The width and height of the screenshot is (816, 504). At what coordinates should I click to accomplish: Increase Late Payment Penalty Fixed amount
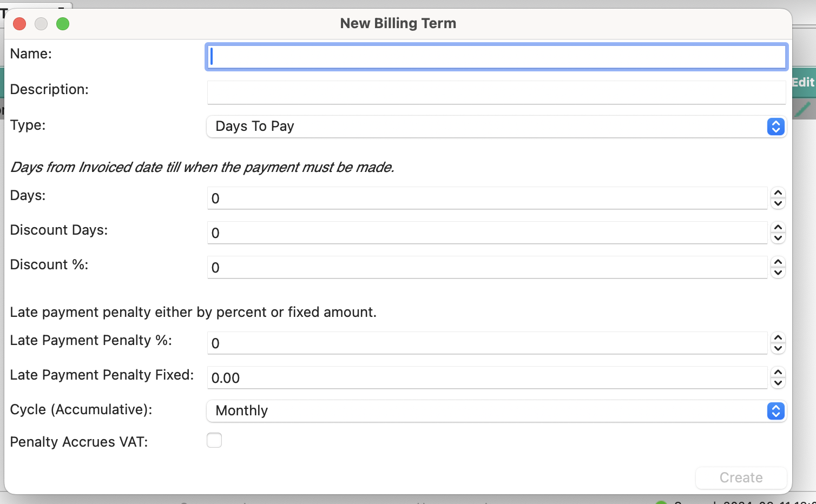coord(778,373)
